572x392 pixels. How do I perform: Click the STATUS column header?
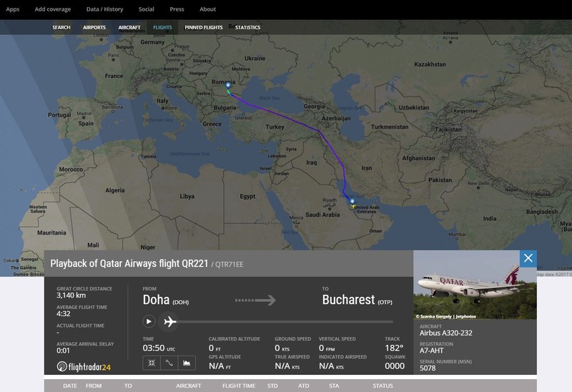click(383, 386)
